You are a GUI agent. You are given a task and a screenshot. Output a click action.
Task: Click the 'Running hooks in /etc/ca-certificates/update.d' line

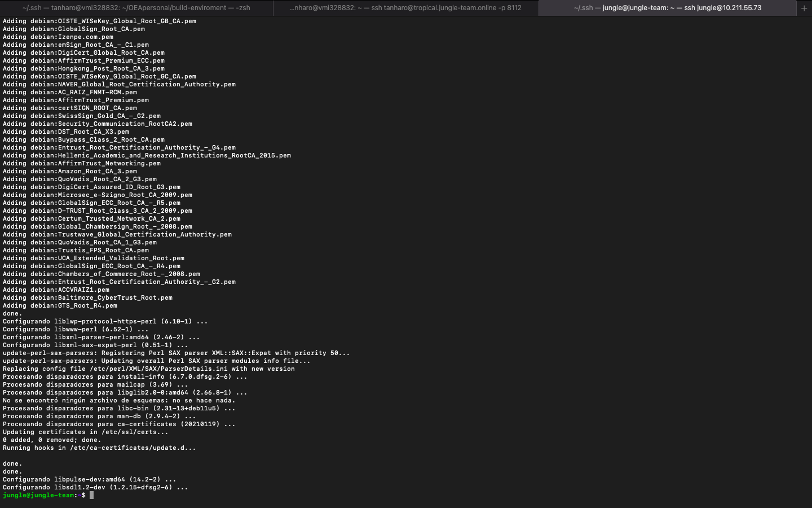pyautogui.click(x=99, y=448)
